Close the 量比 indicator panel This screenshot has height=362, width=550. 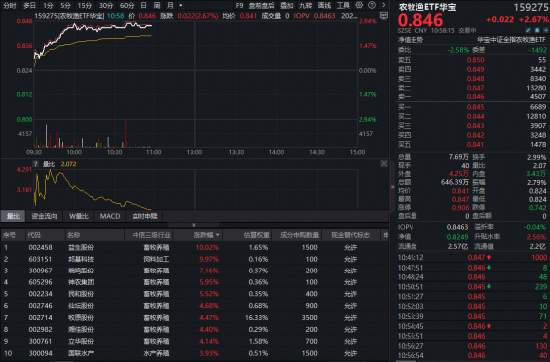point(384,163)
